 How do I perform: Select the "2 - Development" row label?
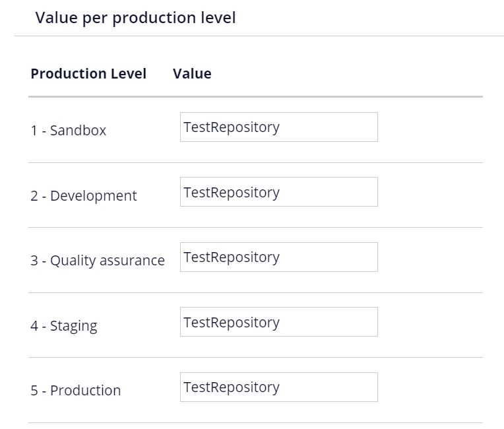pyautogui.click(x=83, y=196)
